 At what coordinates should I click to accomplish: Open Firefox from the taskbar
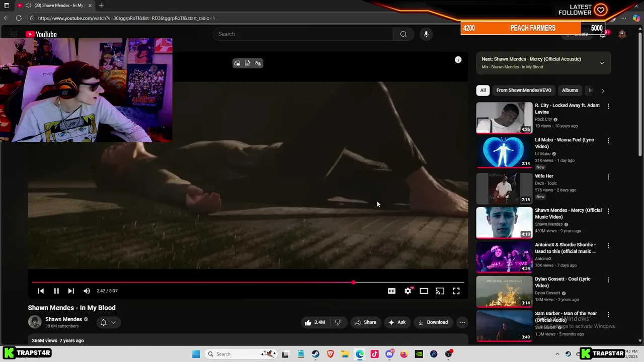coord(404,354)
